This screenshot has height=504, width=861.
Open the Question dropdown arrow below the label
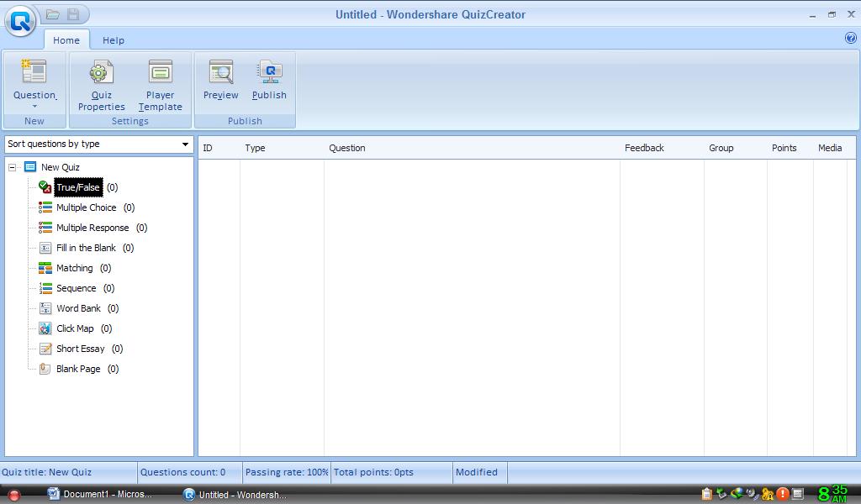coord(34,107)
